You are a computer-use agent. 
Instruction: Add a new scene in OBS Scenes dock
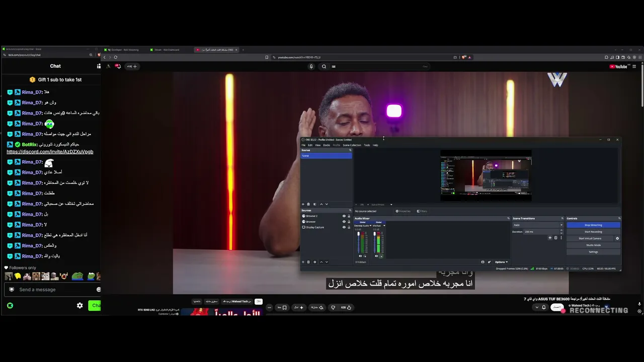[303, 204]
